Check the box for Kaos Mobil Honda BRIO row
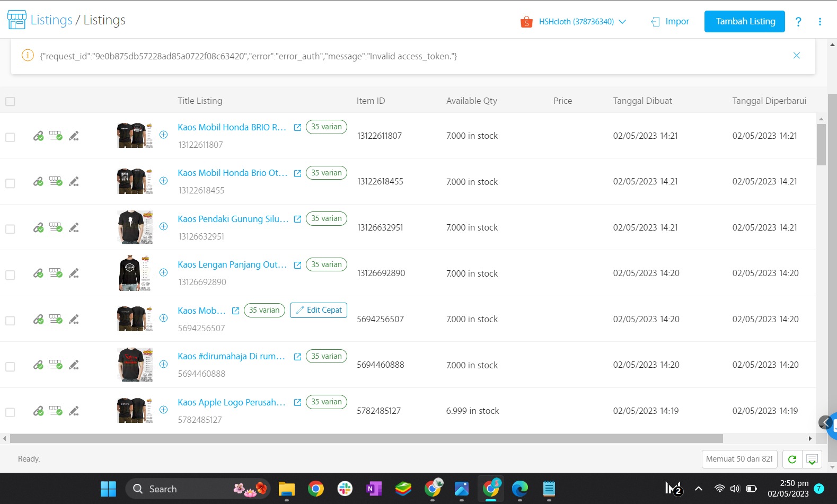This screenshot has height=504, width=837. (10, 137)
